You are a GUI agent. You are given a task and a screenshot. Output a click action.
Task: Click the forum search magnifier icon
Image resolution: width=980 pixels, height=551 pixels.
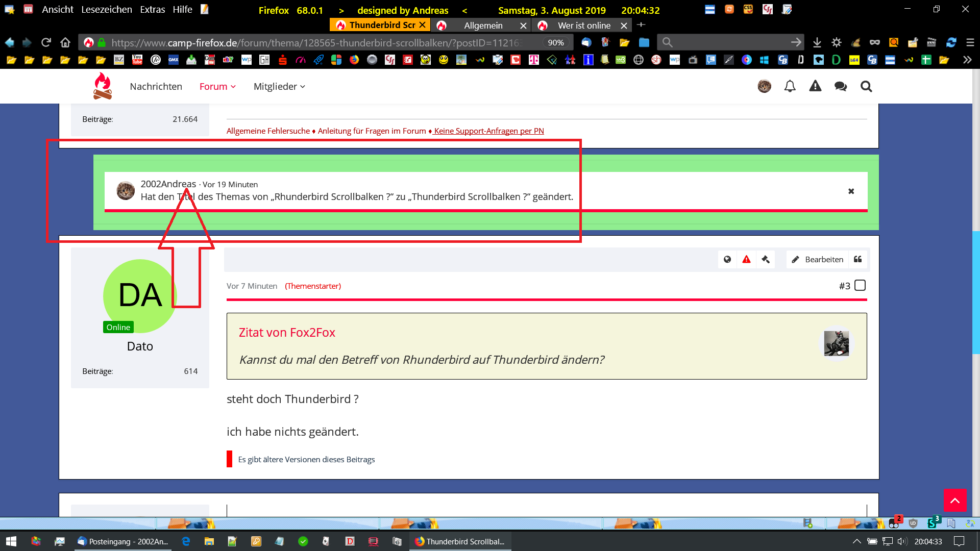[866, 86]
